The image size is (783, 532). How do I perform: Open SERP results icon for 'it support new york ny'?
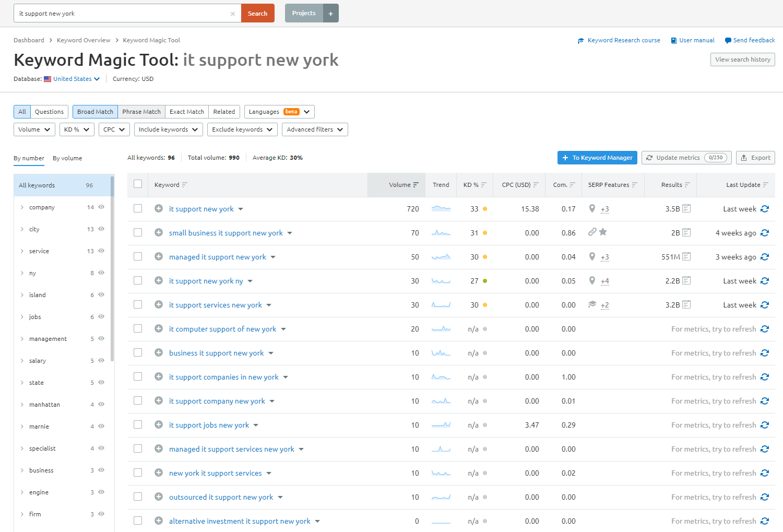(686, 281)
